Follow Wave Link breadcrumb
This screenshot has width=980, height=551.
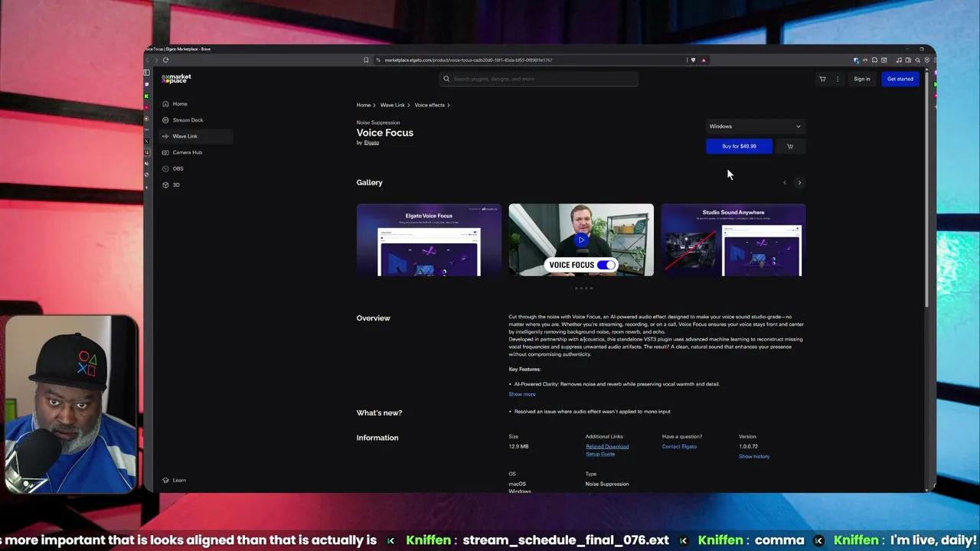(x=392, y=105)
